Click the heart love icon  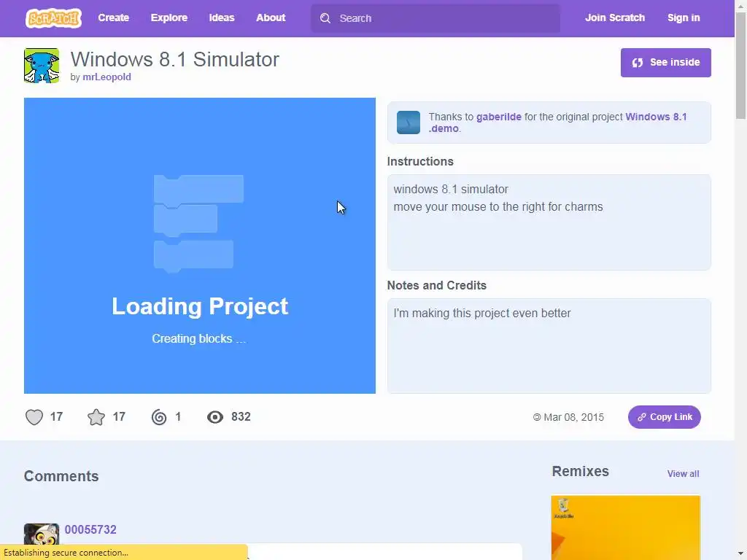(x=34, y=417)
